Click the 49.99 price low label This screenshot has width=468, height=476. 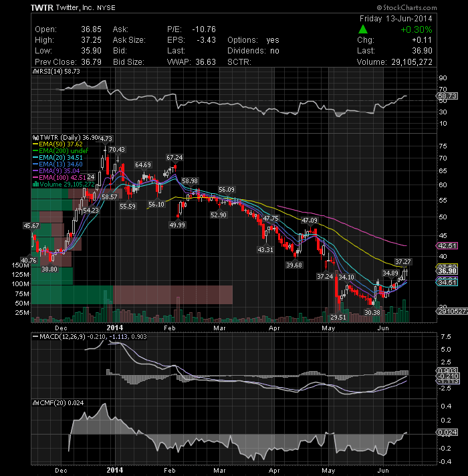pyautogui.click(x=177, y=225)
